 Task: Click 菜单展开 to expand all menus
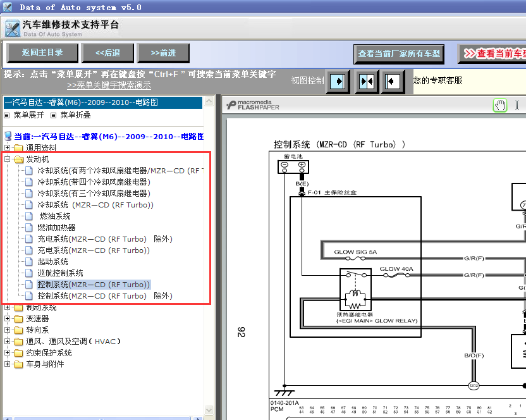pos(28,115)
